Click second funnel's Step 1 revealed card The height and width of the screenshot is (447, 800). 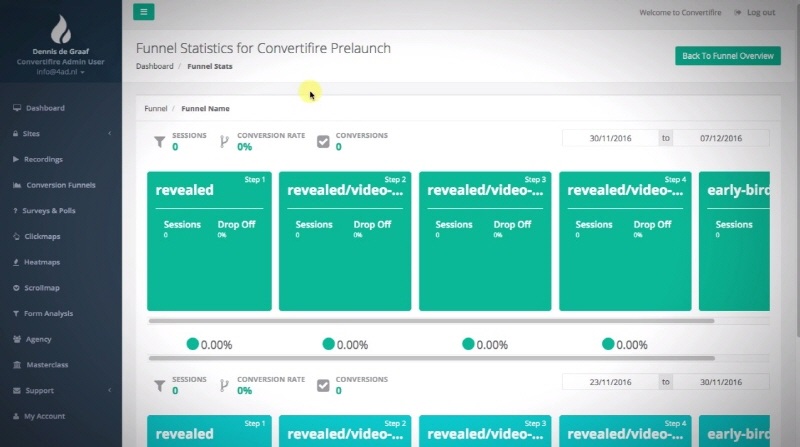pyautogui.click(x=209, y=431)
